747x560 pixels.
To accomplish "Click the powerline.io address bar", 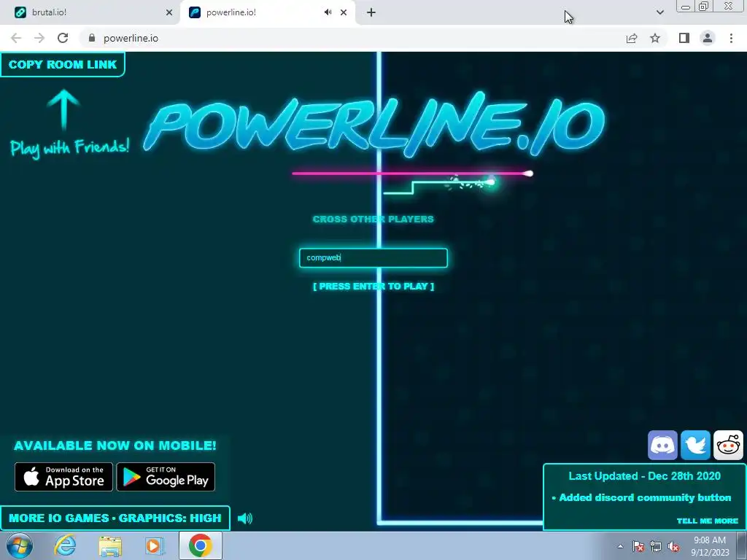I will click(x=352, y=38).
